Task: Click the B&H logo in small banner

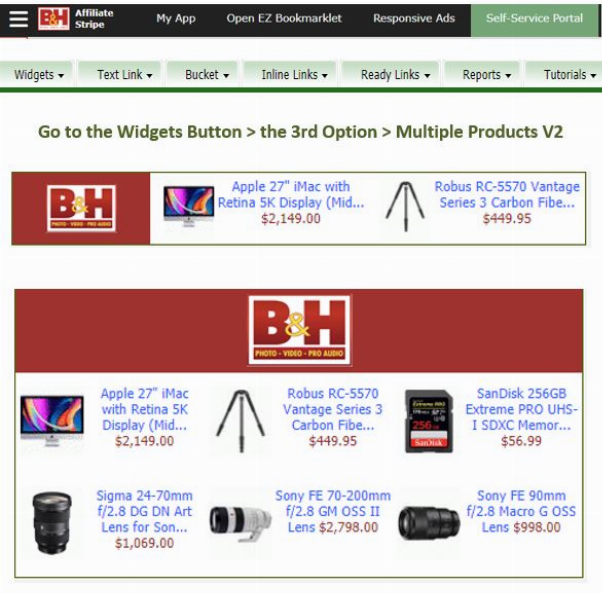Action: [x=81, y=208]
